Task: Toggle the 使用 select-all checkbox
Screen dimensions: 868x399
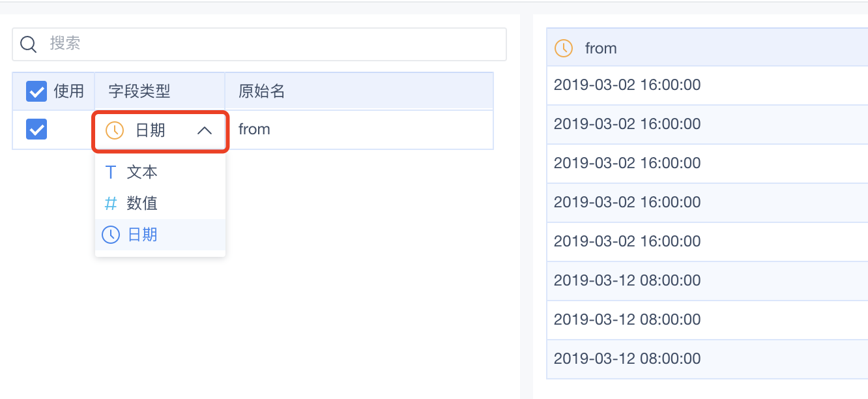Action: click(36, 91)
